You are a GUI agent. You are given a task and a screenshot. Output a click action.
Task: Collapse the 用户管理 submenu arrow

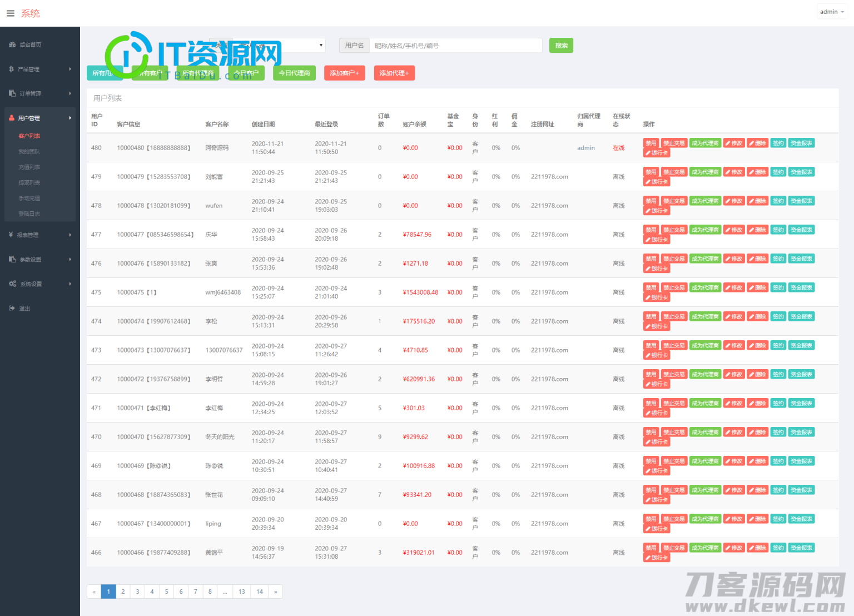pos(70,118)
